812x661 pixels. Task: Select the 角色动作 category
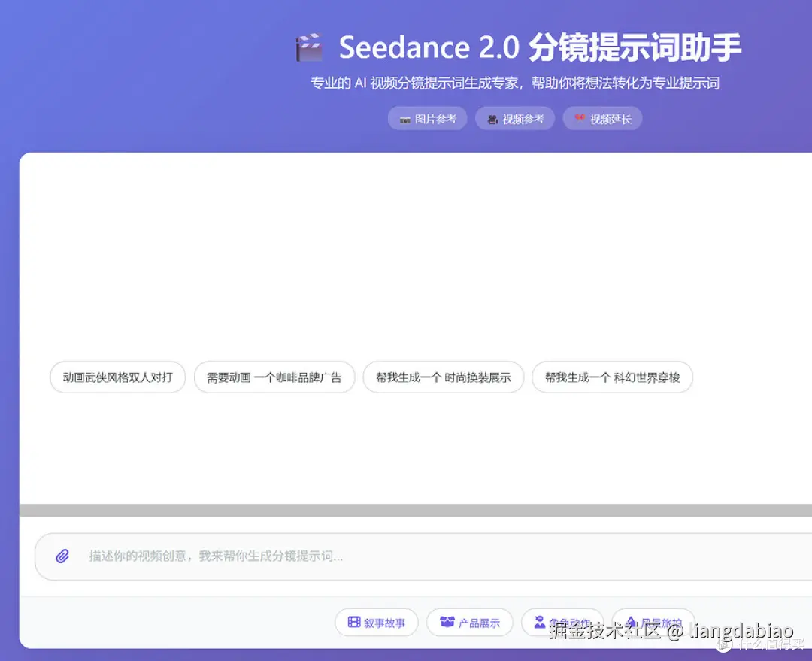(x=562, y=622)
